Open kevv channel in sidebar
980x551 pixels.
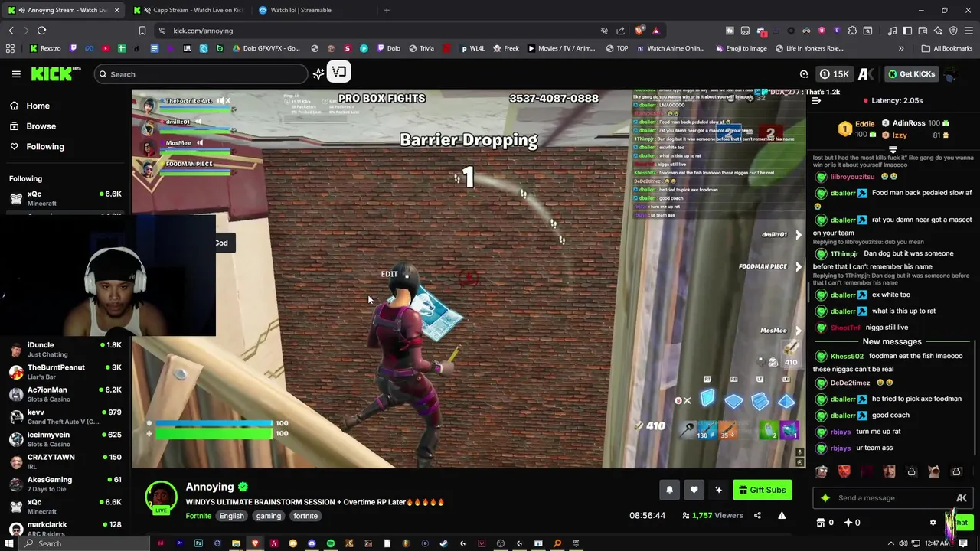pyautogui.click(x=65, y=416)
